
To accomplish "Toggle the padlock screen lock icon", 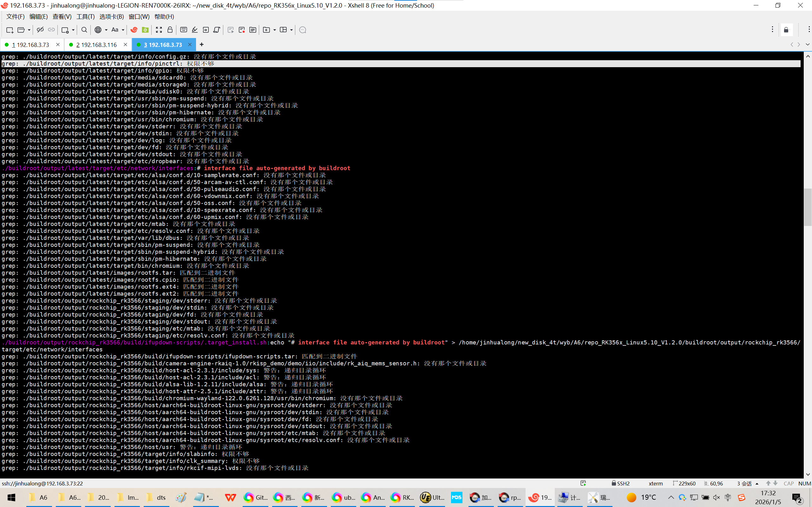I will [x=170, y=30].
